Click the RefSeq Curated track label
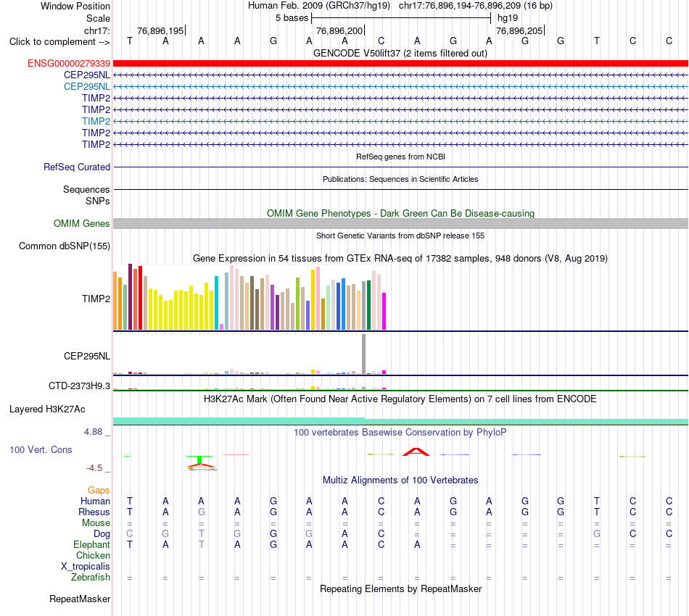Viewport: 689px width, 616px height. (x=76, y=167)
